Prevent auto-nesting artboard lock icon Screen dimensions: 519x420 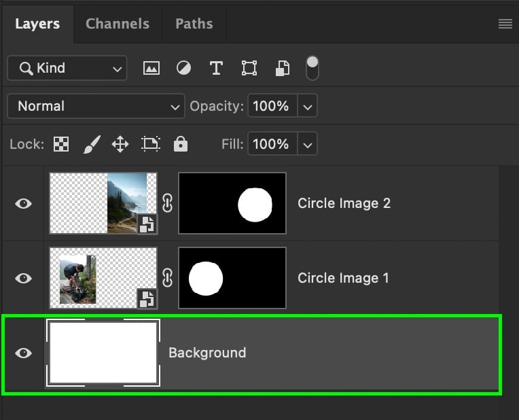151,144
